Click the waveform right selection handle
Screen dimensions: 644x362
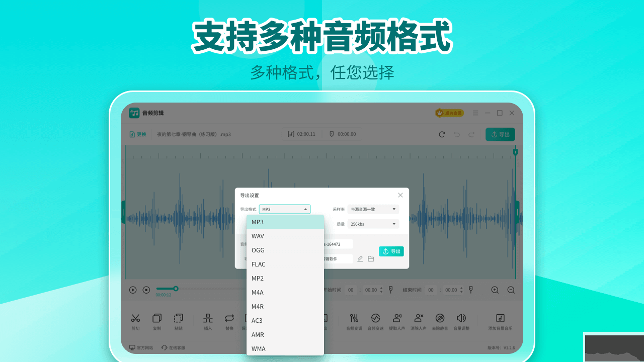[517, 212]
